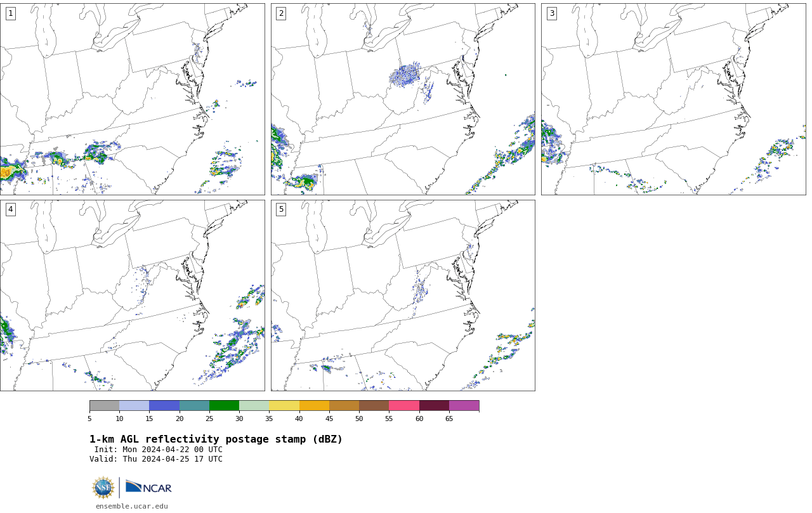Screen dimensions: 812x513
Task: Click the NCAR logo
Action: (x=148, y=487)
